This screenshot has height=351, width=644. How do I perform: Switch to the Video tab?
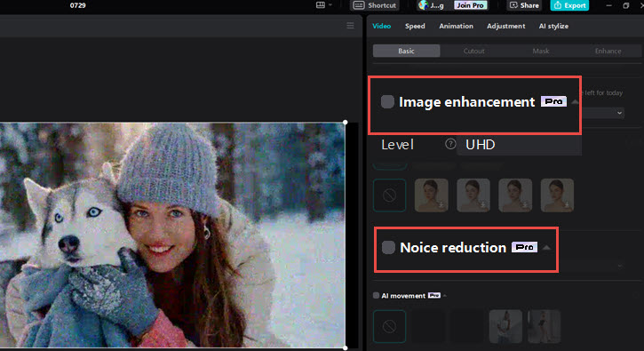382,26
